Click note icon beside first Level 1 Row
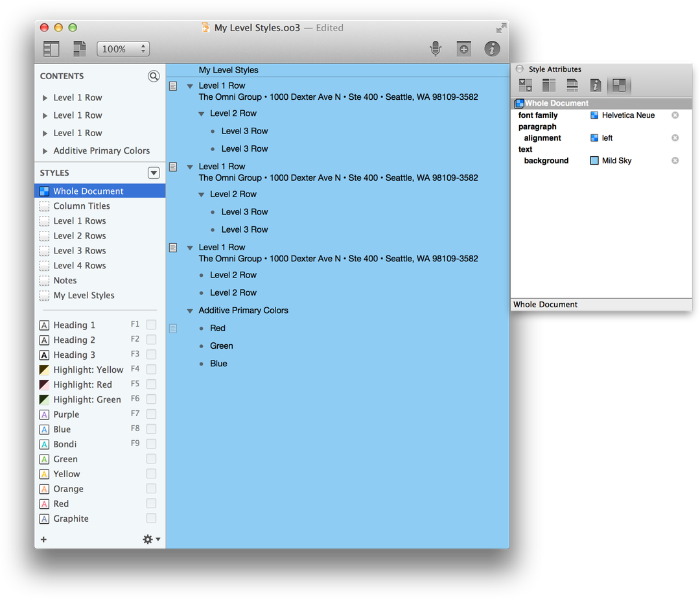The width and height of the screenshot is (700, 599). [173, 86]
